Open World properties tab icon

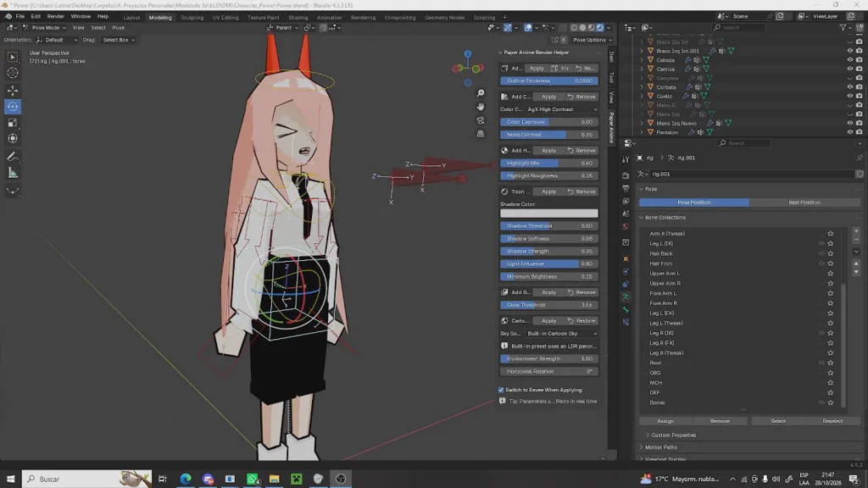point(626,226)
